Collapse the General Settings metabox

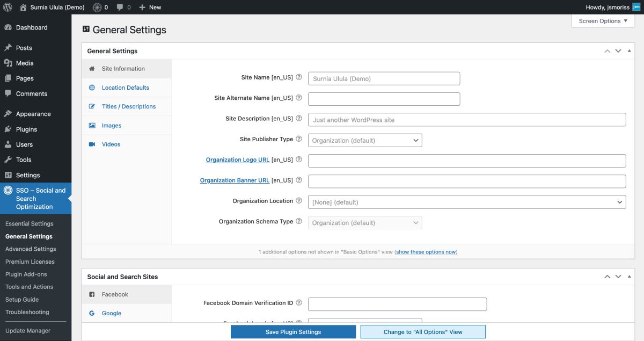pyautogui.click(x=629, y=51)
